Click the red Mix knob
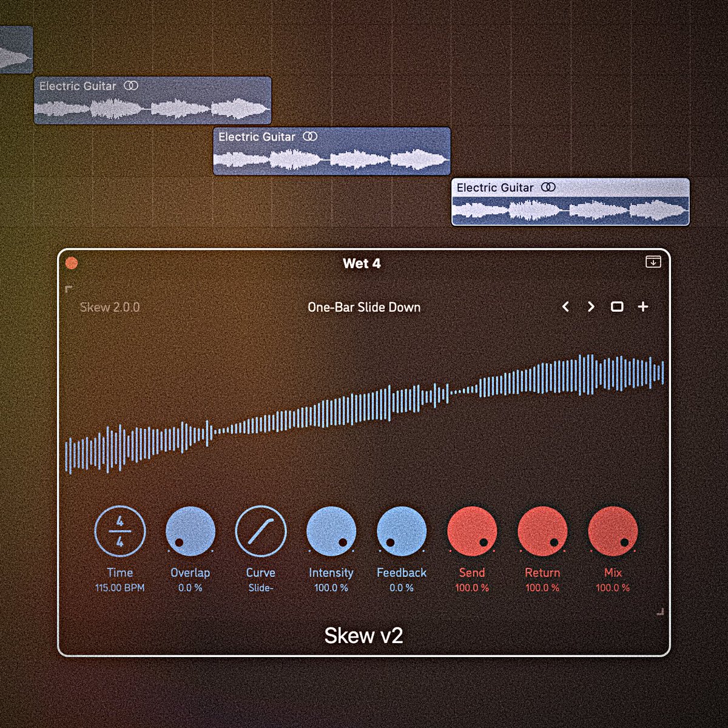The width and height of the screenshot is (728, 728). [x=613, y=532]
